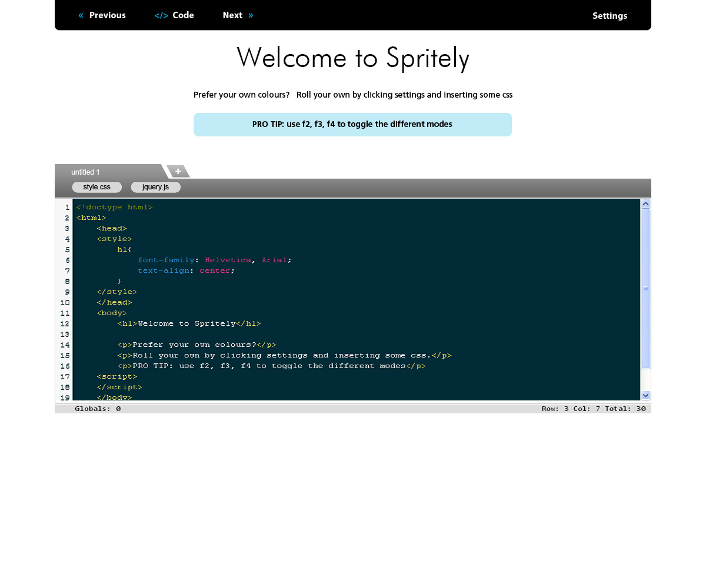706x588 pixels.
Task: Click the opening <body> tag line
Action: (112, 313)
